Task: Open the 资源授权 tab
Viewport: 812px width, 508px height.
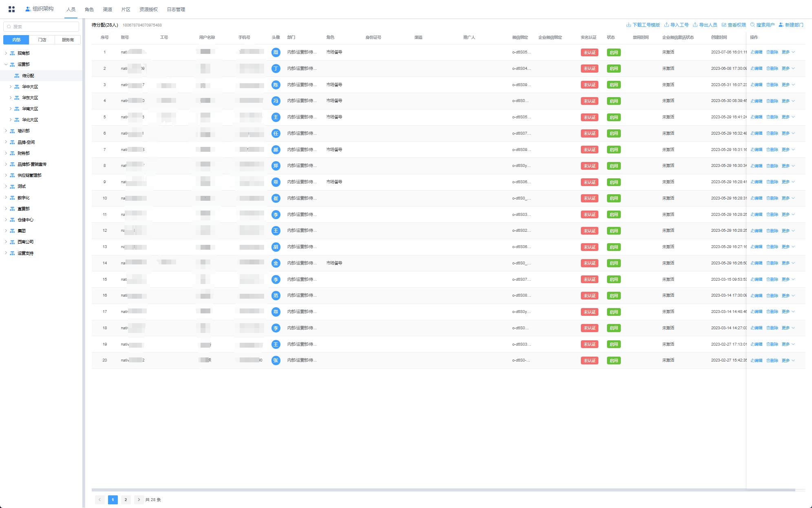Action: [x=148, y=9]
